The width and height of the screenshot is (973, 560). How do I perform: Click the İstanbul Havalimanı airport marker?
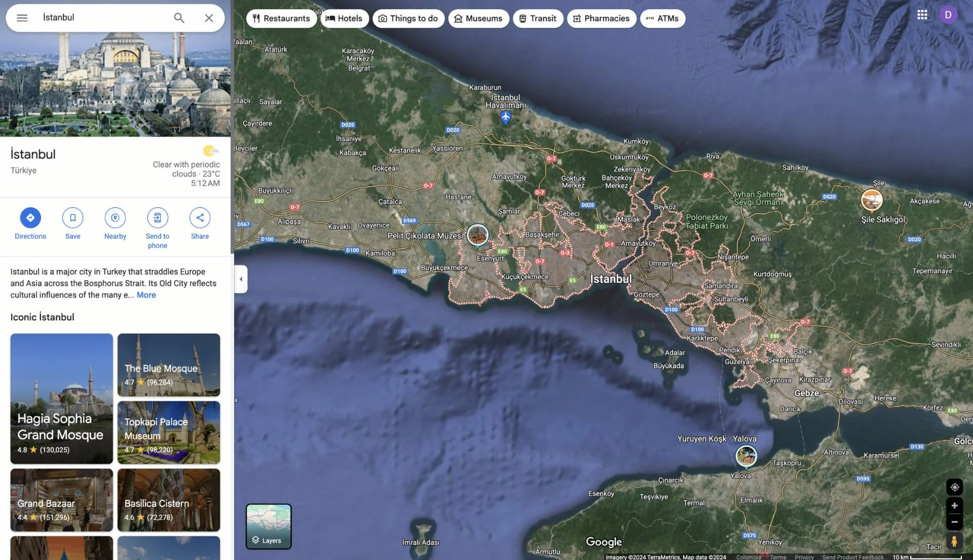click(x=505, y=118)
